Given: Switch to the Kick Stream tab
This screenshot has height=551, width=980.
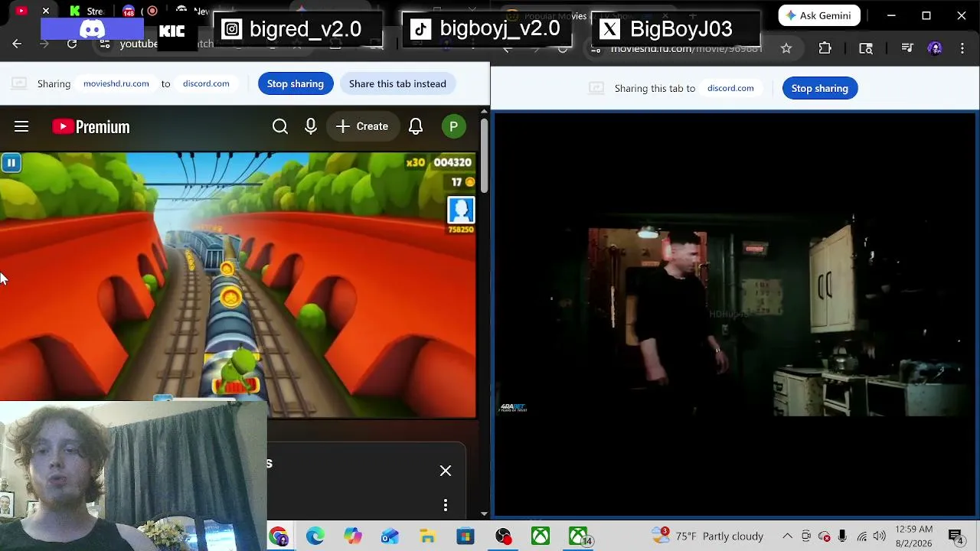Looking at the screenshot, I should point(86,11).
